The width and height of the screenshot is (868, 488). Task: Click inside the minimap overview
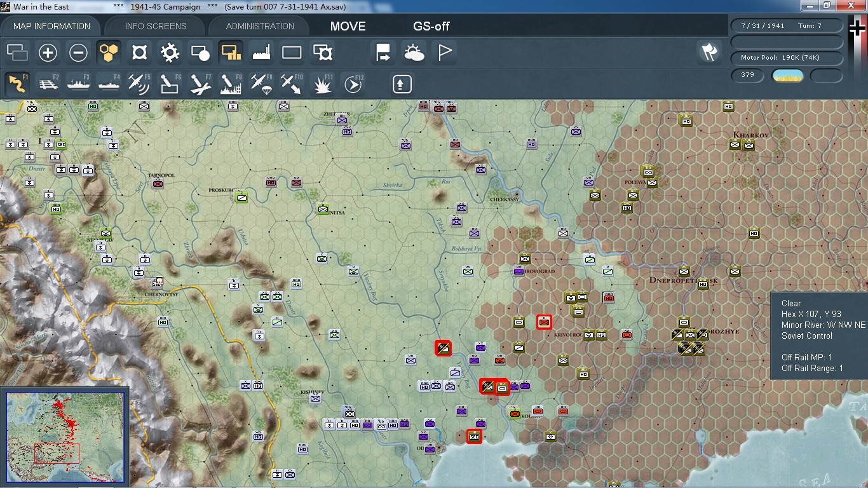coord(65,438)
